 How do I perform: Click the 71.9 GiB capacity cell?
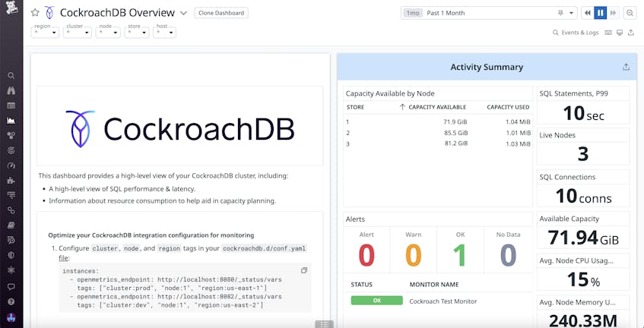tap(455, 121)
